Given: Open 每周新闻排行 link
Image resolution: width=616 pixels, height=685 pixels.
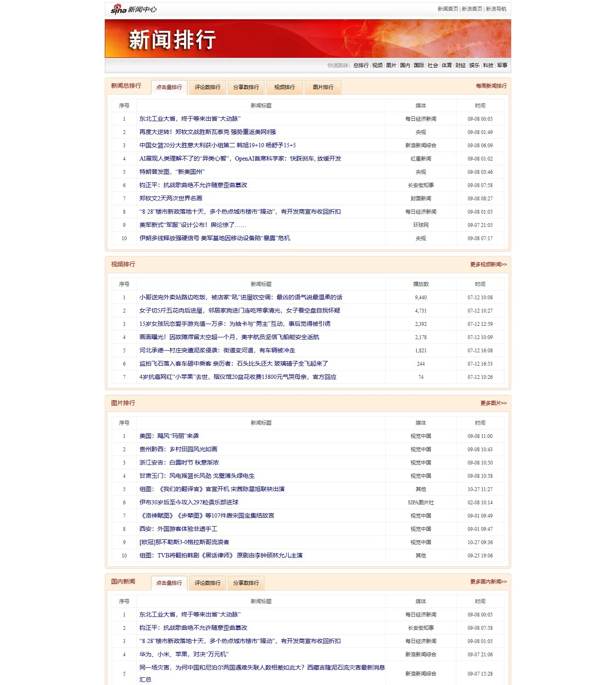Looking at the screenshot, I should click(491, 86).
